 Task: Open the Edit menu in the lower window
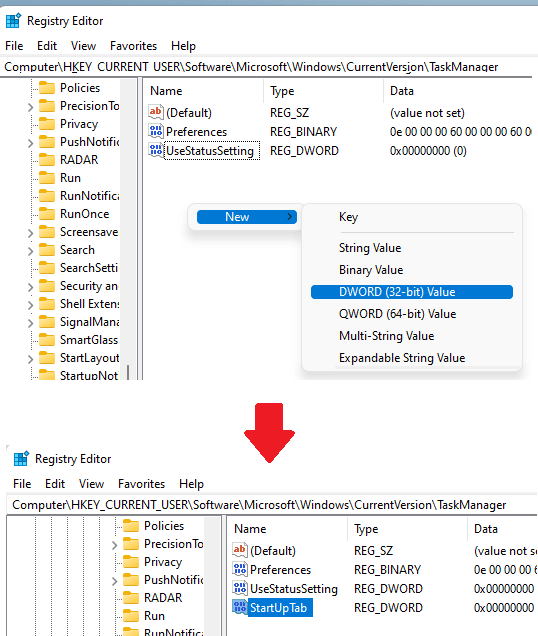[x=55, y=484]
